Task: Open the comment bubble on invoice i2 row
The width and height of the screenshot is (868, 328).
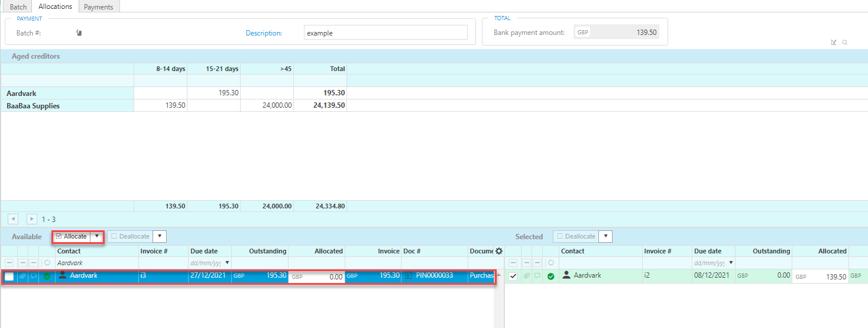Action: 537,276
